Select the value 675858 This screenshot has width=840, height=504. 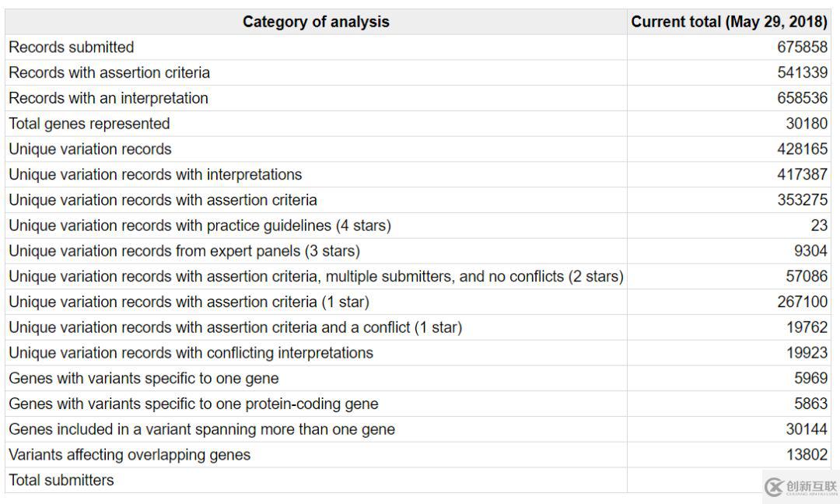click(x=802, y=47)
